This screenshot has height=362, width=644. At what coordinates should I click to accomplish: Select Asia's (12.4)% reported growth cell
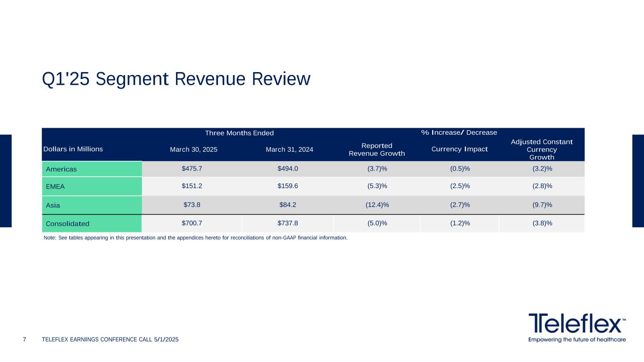click(x=377, y=205)
